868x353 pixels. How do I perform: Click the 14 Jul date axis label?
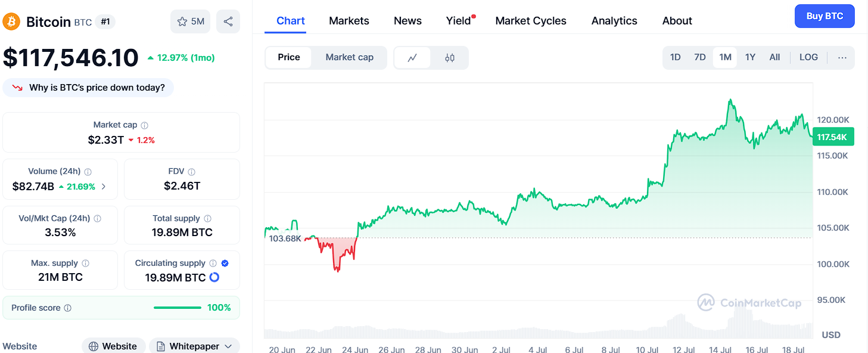721,349
